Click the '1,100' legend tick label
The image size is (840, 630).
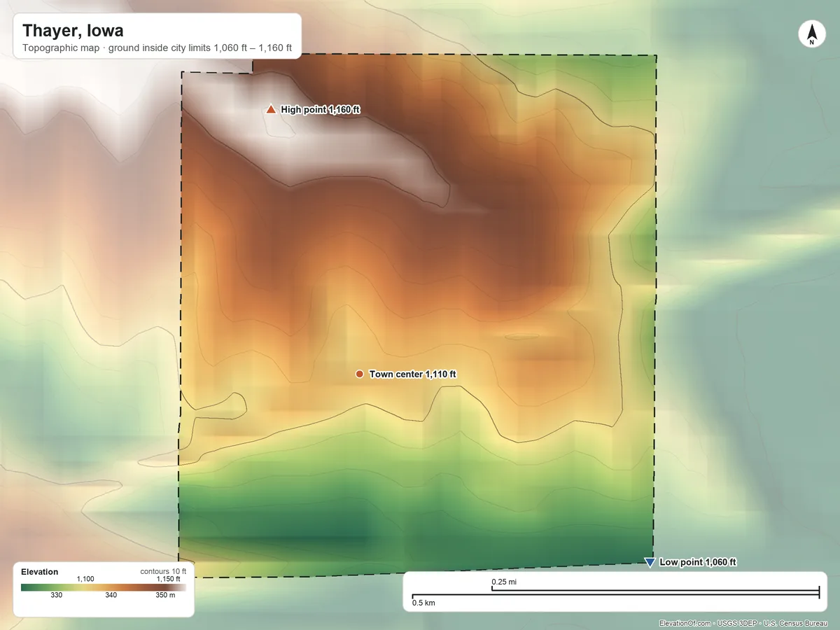click(85, 579)
